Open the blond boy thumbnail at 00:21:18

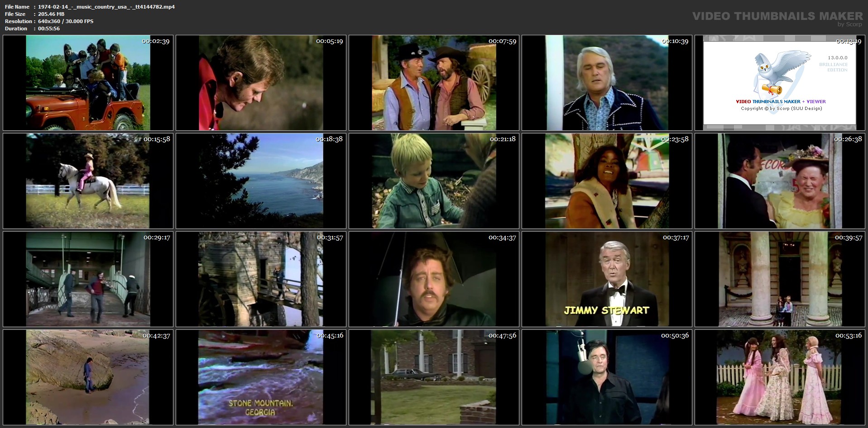point(434,181)
